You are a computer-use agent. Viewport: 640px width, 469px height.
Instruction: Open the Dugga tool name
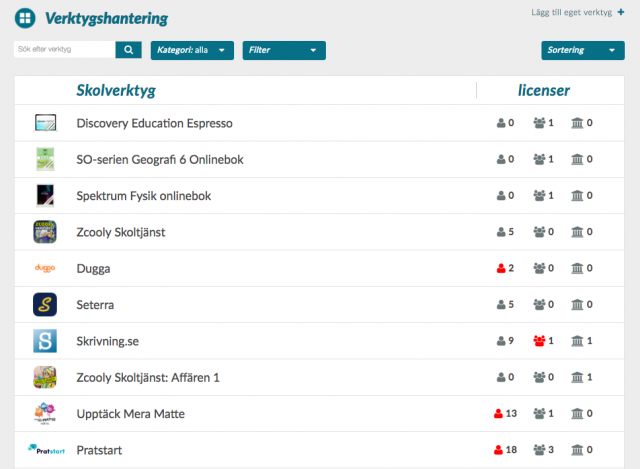click(93, 269)
